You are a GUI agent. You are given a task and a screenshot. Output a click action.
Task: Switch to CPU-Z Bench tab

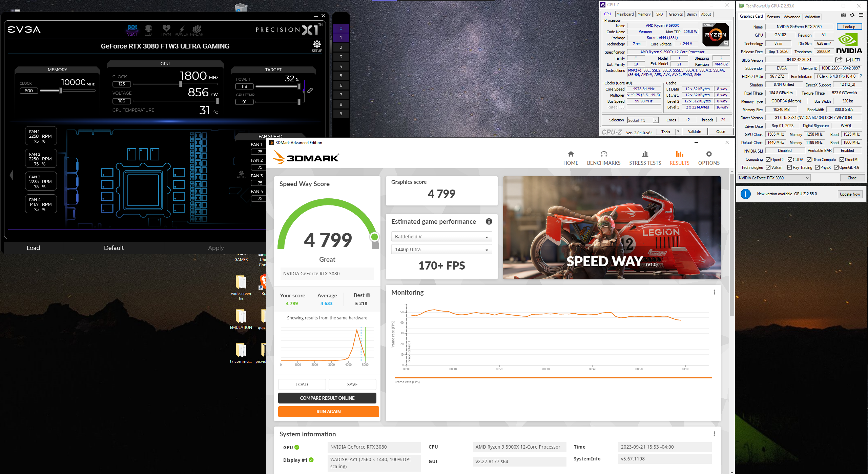click(x=692, y=14)
